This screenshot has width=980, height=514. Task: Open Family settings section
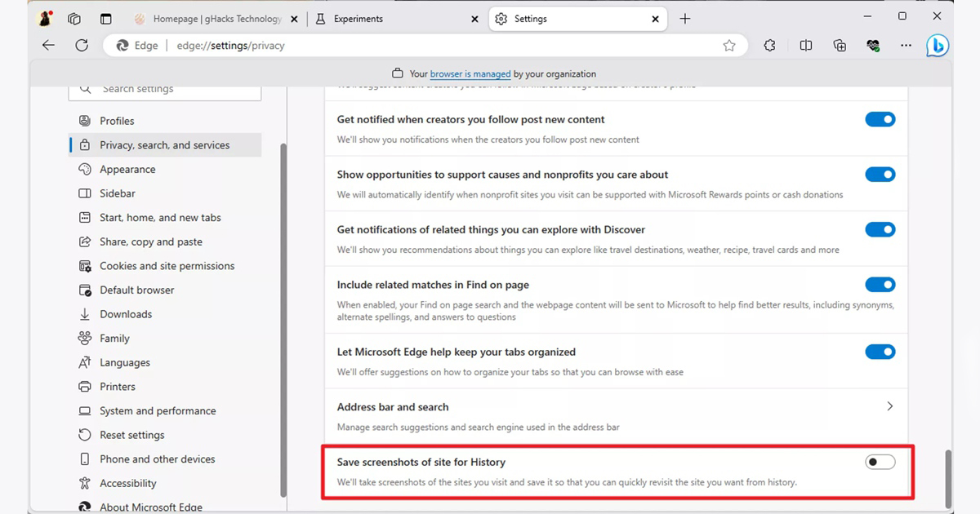[165, 339]
